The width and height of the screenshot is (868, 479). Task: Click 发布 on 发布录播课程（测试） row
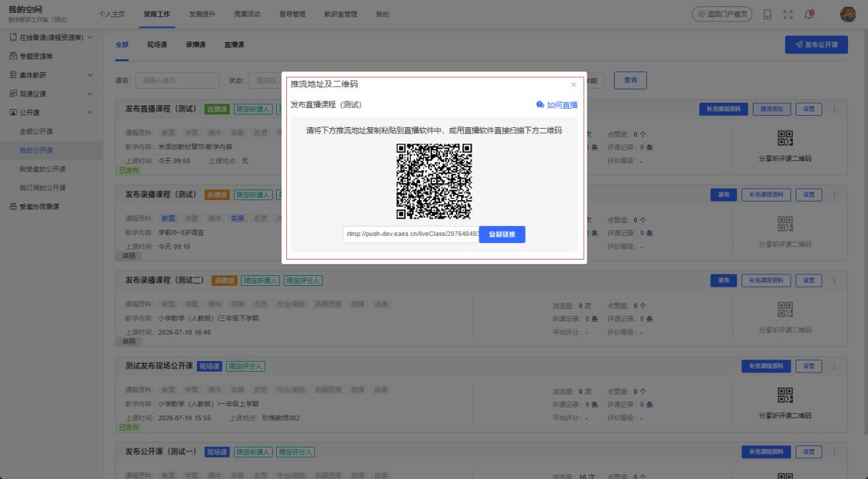click(723, 194)
